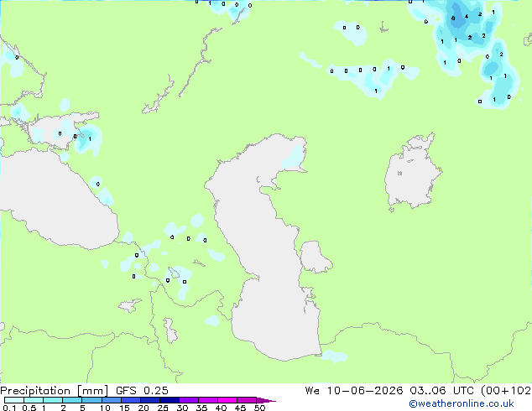Select the 2–5 mm legend color box
Screen dimensions: 532x411
pyautogui.click(x=72, y=400)
